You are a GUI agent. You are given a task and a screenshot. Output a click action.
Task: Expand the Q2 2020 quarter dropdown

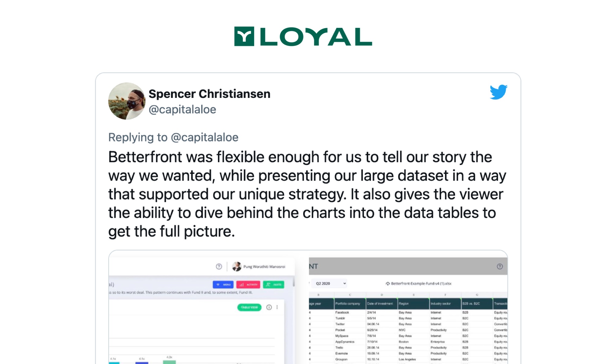330,284
